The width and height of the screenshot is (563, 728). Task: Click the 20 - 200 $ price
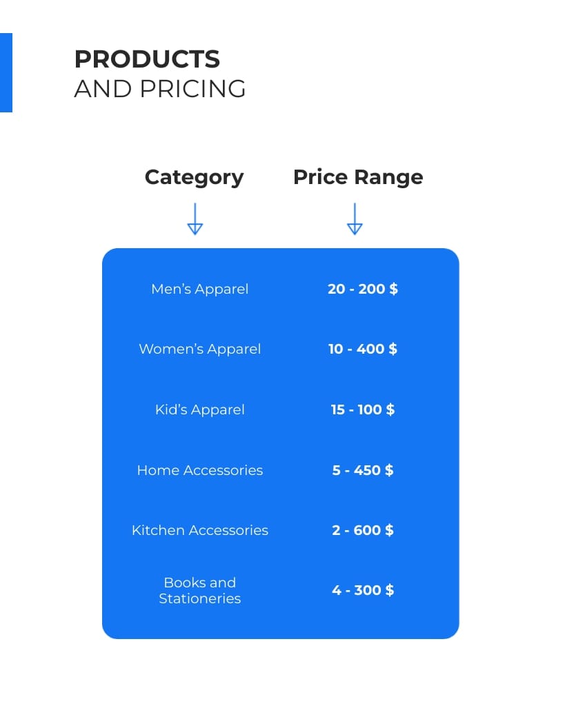(363, 289)
